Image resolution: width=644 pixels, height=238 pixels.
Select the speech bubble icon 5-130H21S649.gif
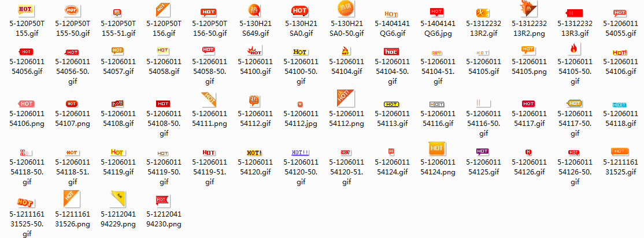[x=254, y=10]
